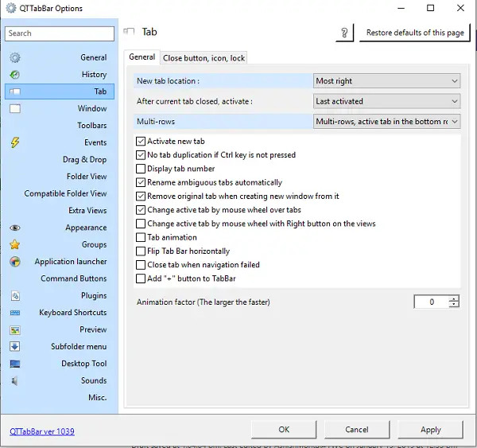Click the Events lightning bolt icon
477x448 pixels.
[x=15, y=142]
